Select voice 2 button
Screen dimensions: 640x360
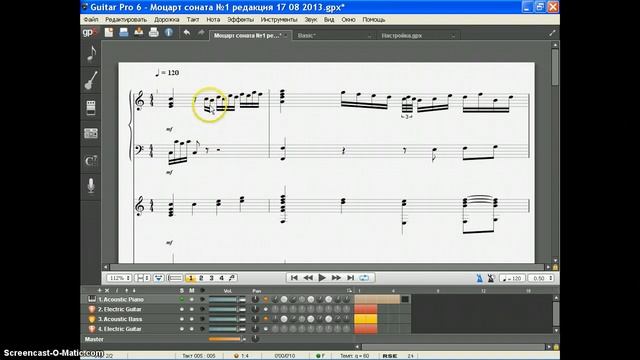[x=201, y=278]
